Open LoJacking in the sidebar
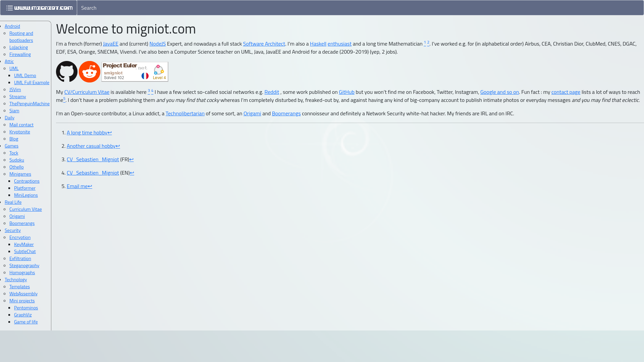The height and width of the screenshot is (362, 644). tap(18, 47)
